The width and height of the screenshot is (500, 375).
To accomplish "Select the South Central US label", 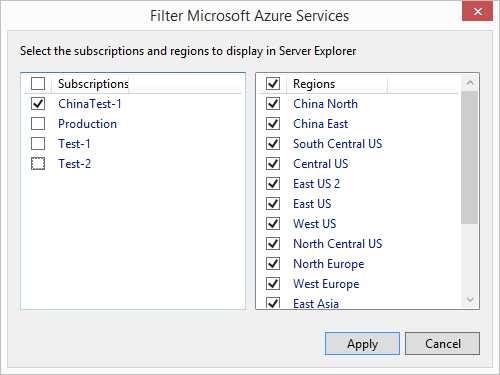I will tap(338, 144).
